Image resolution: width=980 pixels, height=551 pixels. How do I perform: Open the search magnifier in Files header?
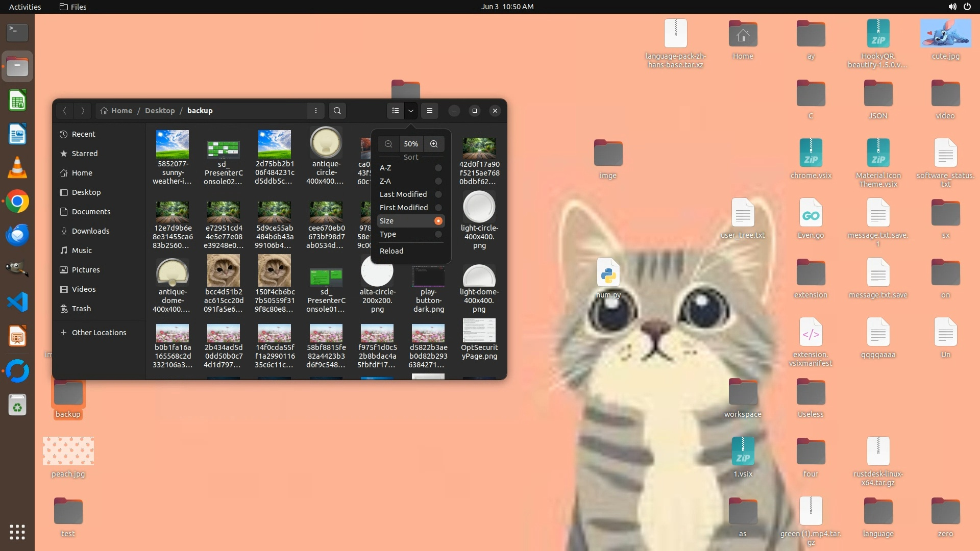337,111
